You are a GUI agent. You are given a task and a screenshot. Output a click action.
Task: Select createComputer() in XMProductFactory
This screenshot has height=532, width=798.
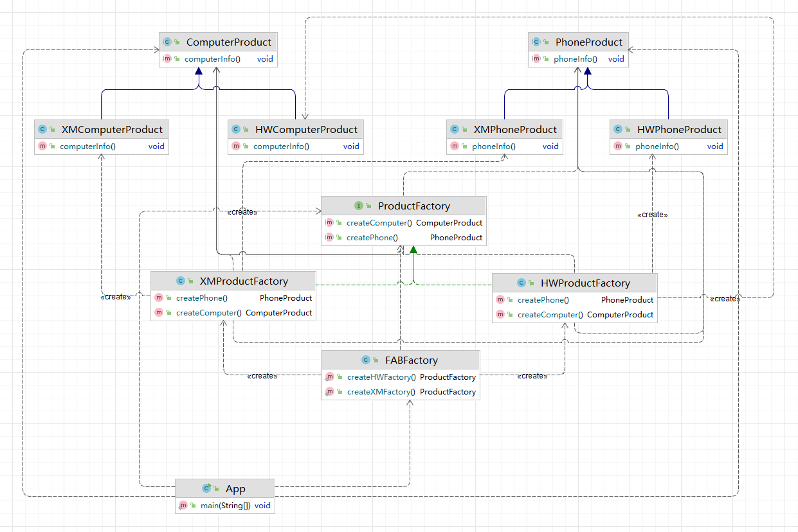[x=208, y=312]
